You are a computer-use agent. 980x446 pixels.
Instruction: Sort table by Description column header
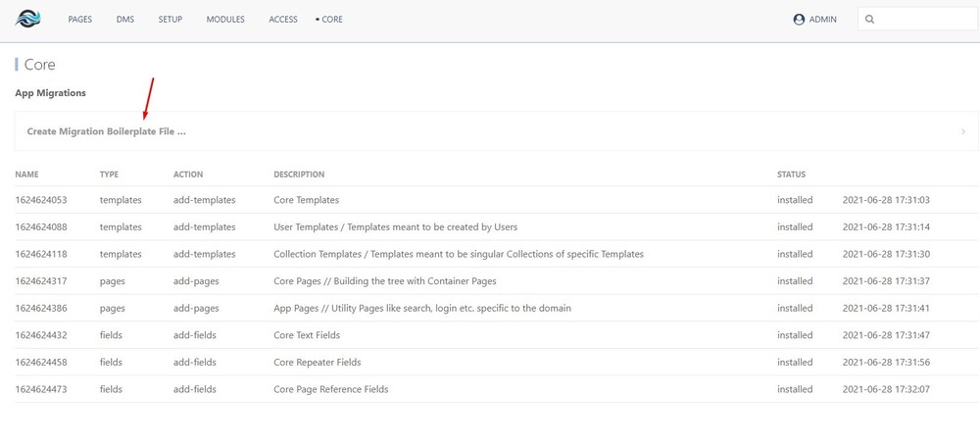pyautogui.click(x=299, y=174)
